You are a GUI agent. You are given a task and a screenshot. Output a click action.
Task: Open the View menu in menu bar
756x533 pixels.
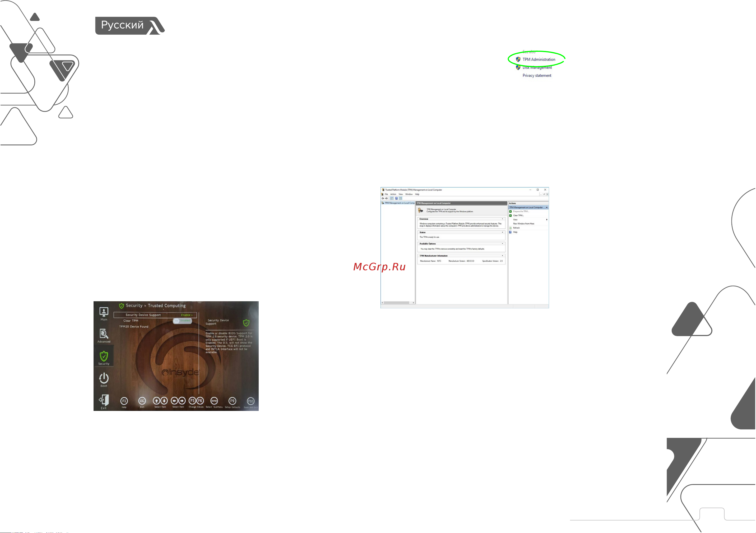point(401,194)
